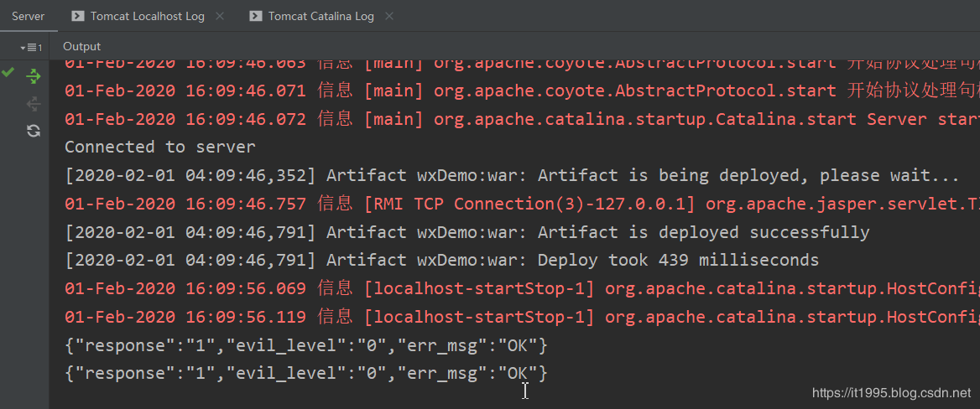Close the Tomcat Localhost Log tab

pyautogui.click(x=220, y=16)
